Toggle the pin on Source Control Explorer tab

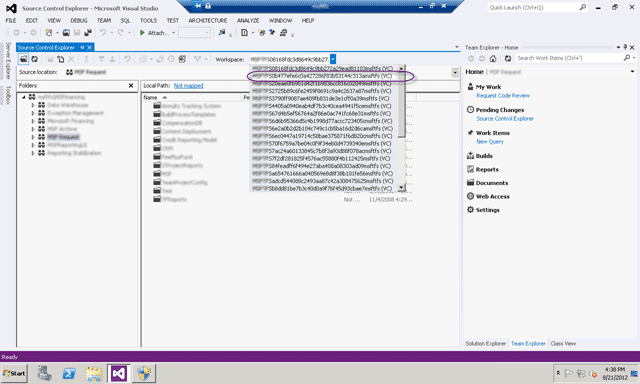(82, 47)
